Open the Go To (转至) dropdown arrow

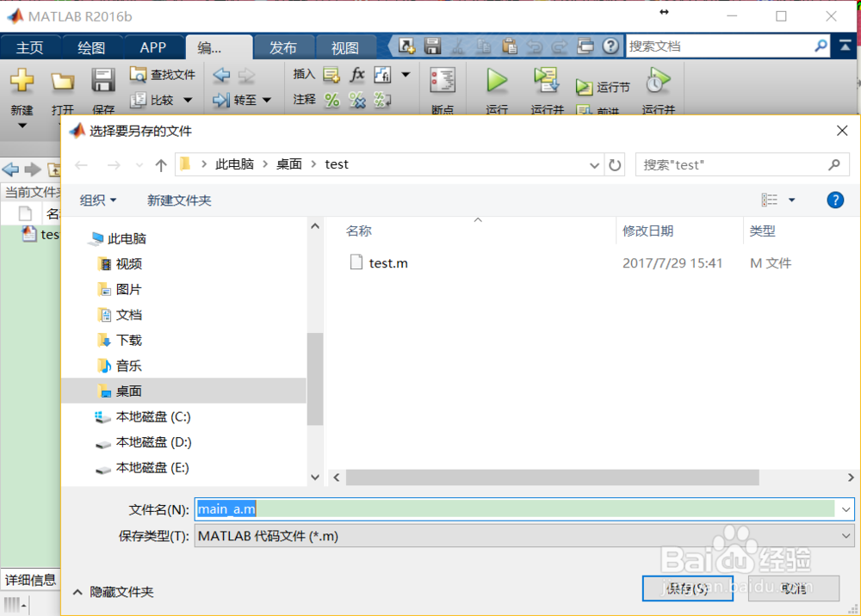267,100
